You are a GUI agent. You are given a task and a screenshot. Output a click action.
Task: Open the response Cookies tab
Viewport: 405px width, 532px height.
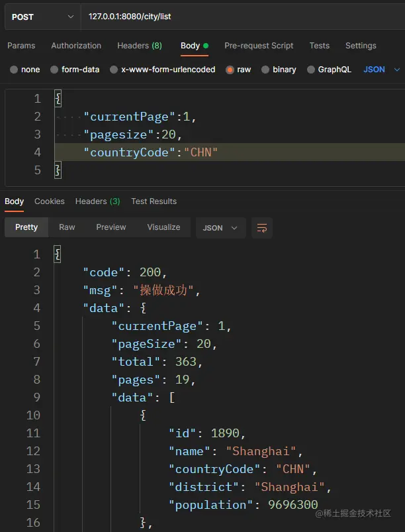coord(50,201)
